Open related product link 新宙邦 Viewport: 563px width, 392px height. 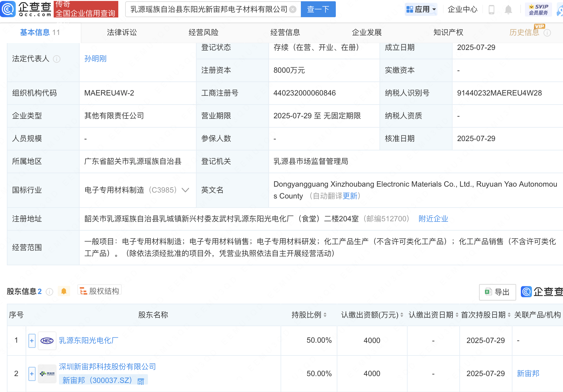[528, 374]
